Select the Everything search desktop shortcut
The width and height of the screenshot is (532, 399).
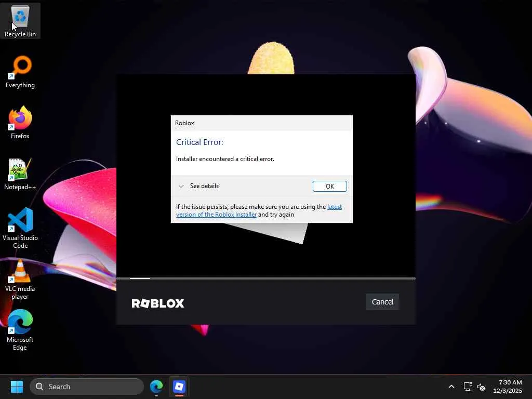coord(20,72)
